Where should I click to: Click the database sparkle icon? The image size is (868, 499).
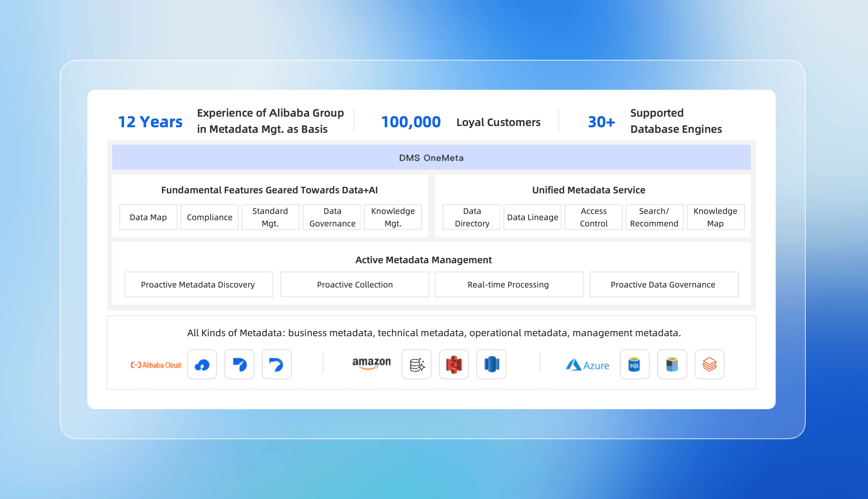coord(417,365)
